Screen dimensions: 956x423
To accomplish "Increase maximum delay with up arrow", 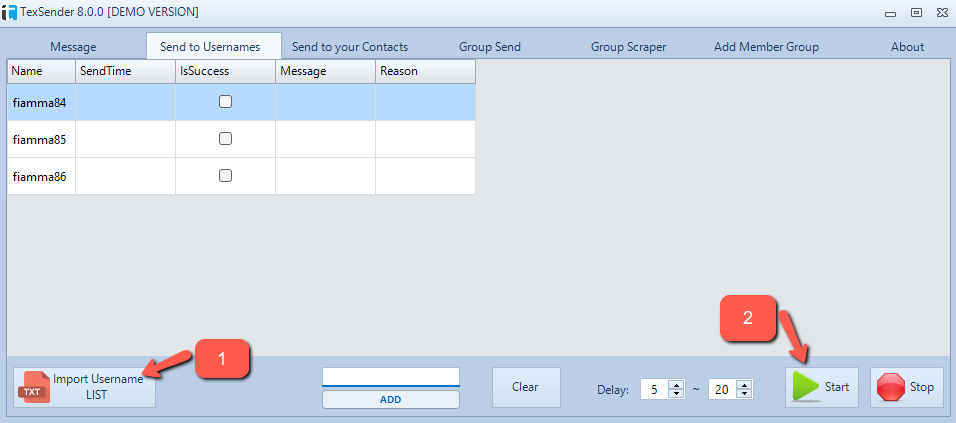I will 744,384.
